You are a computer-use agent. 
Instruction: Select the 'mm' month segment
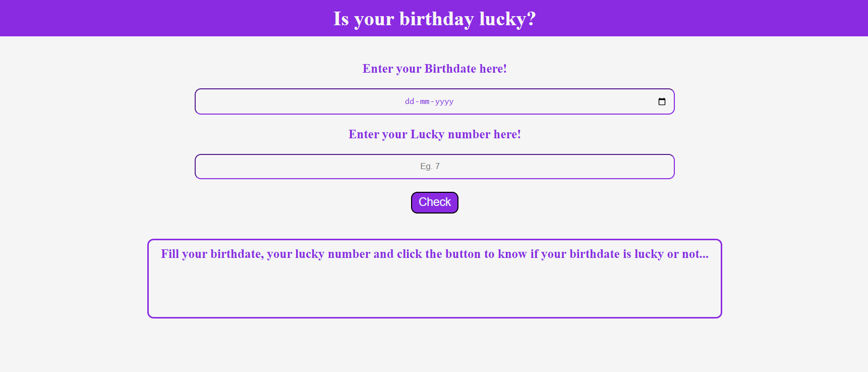click(424, 101)
